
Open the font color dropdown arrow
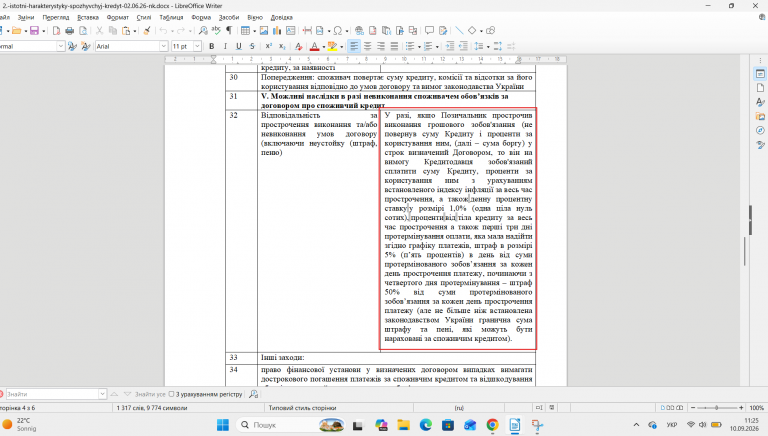(323, 47)
